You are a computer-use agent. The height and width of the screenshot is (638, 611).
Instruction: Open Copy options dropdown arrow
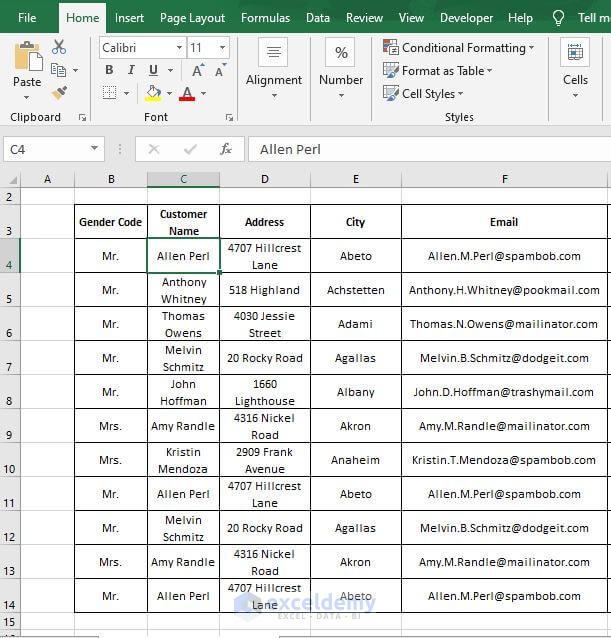(76, 70)
